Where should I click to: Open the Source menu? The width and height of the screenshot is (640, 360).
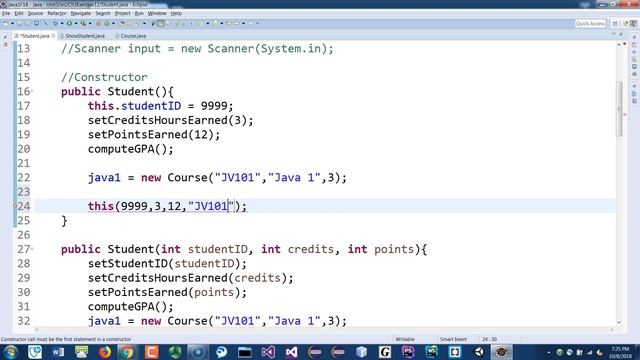35,13
